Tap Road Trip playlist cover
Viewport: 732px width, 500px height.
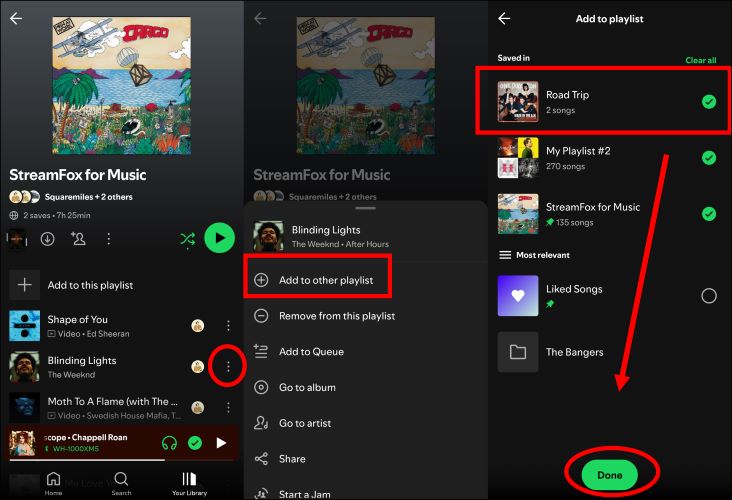[x=518, y=101]
